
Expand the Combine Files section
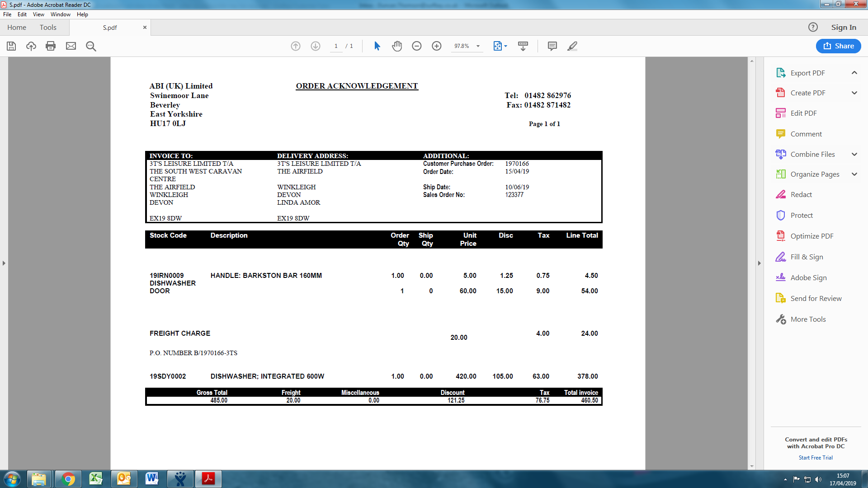pos(854,155)
